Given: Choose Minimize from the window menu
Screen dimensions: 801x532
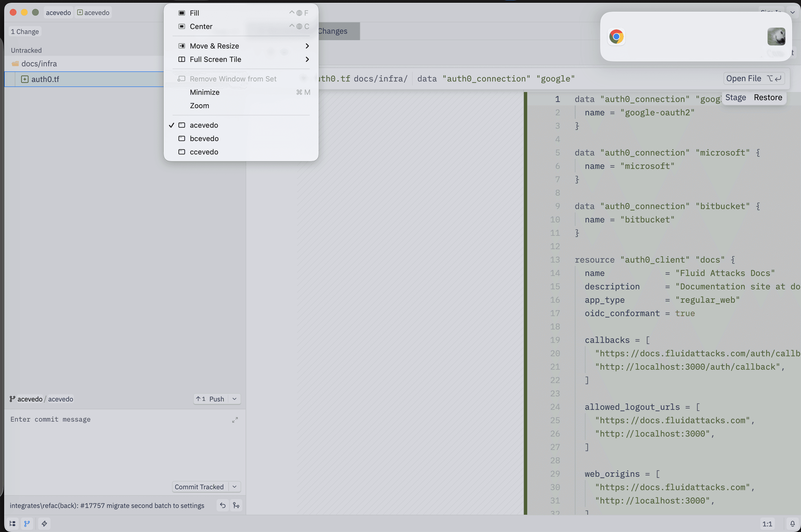Looking at the screenshot, I should [x=205, y=92].
